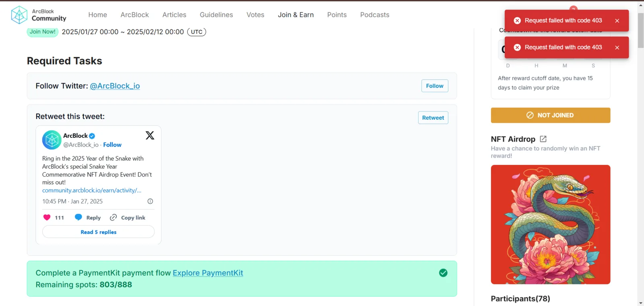This screenshot has height=306, width=644.
Task: Open tweet info icon beside date
Action: (150, 201)
